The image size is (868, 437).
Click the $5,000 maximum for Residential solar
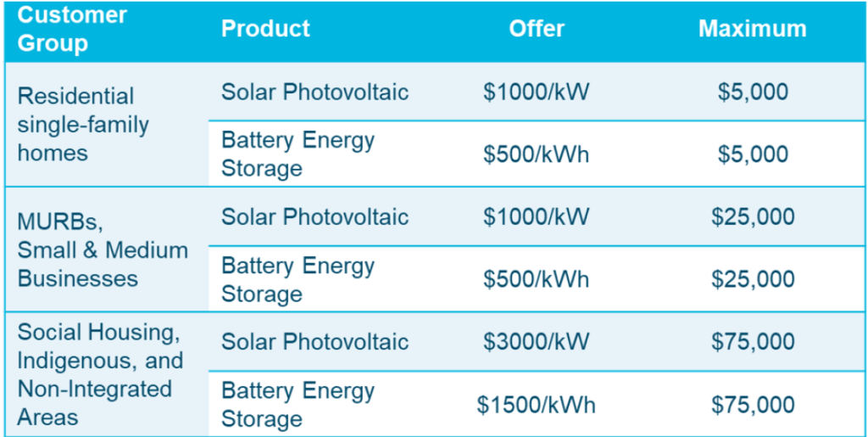[753, 92]
